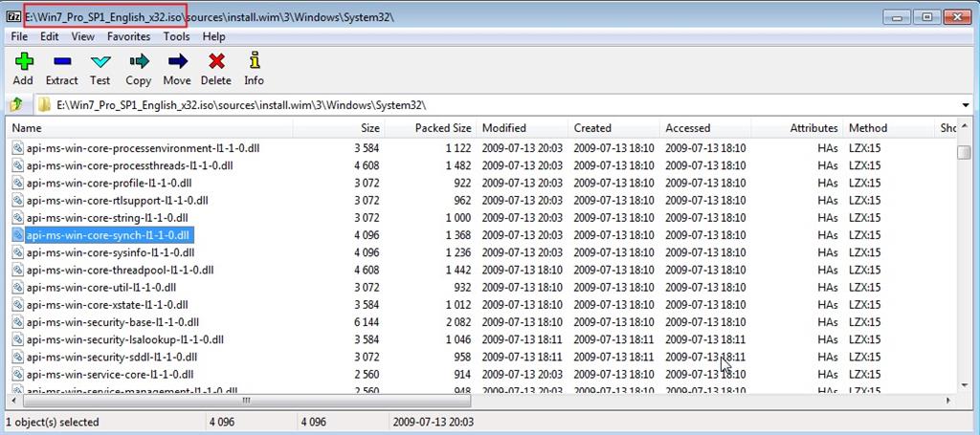Select api-ms-win-core-processenvironment-l1-1-0.dll filename
The width and height of the screenshot is (980, 435).
[x=144, y=148]
